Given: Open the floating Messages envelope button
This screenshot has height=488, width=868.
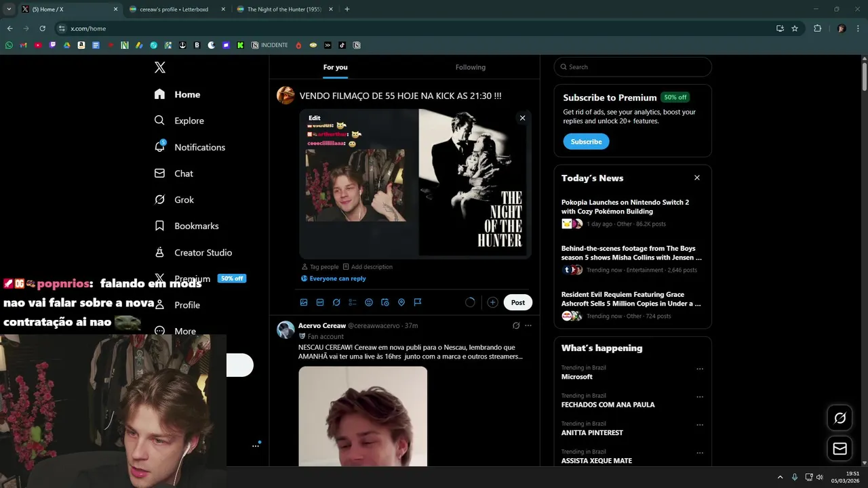Looking at the screenshot, I should (x=840, y=449).
